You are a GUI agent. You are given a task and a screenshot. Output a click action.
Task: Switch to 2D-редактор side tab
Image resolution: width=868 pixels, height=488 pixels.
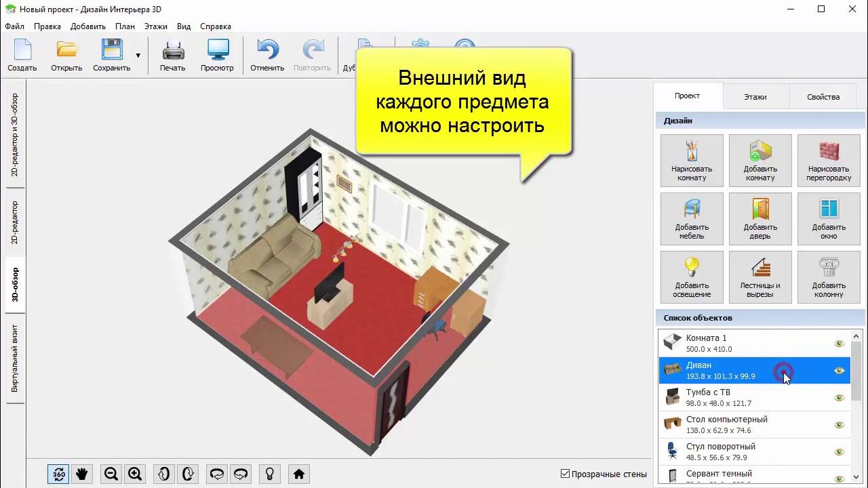(15, 222)
